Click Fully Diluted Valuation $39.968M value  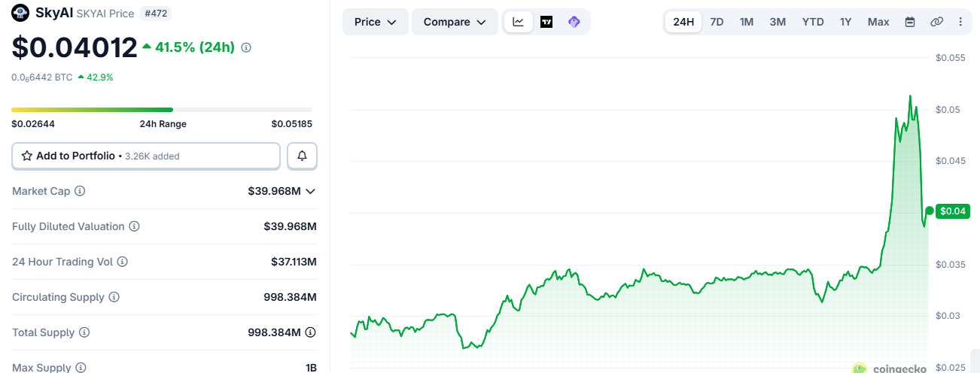(x=290, y=226)
